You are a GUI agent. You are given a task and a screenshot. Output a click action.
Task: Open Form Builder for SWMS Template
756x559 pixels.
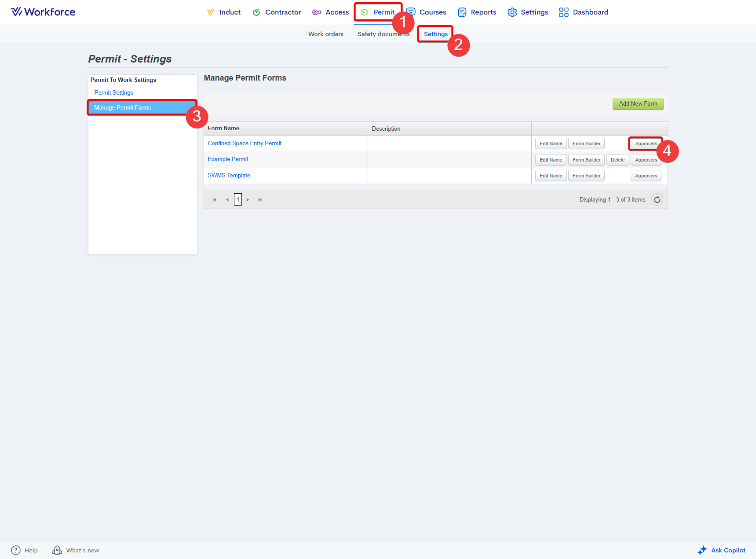pos(586,176)
